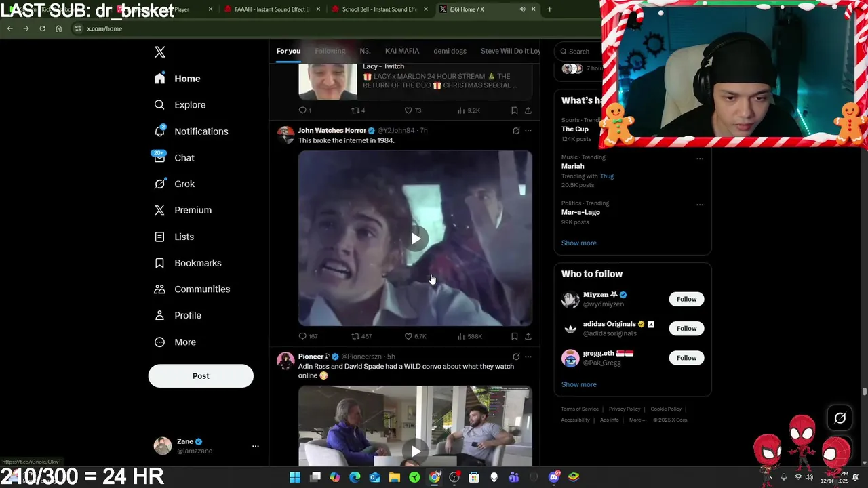Select the KAI MAFIA tab
This screenshot has width=868, height=488.
402,51
